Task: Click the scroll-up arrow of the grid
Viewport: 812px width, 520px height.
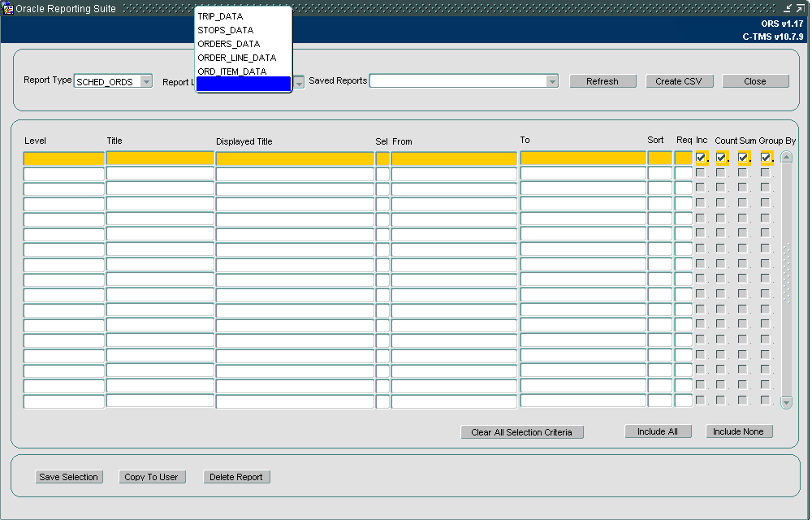Action: click(x=786, y=157)
